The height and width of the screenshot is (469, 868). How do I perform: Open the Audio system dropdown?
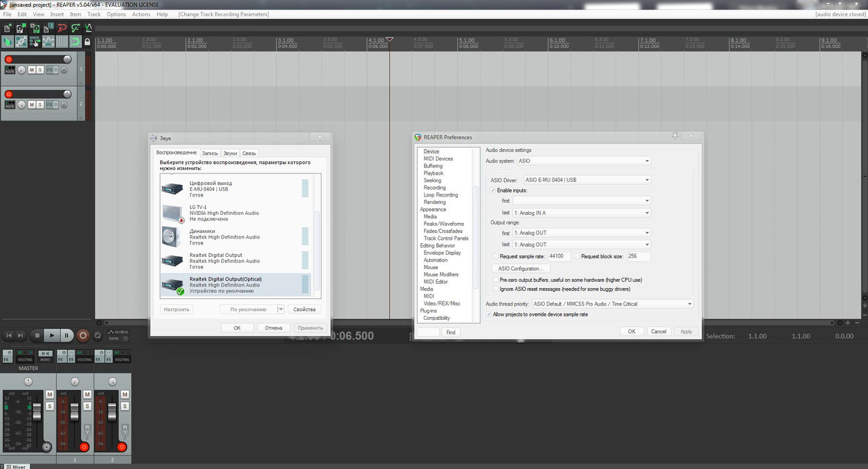[583, 161]
